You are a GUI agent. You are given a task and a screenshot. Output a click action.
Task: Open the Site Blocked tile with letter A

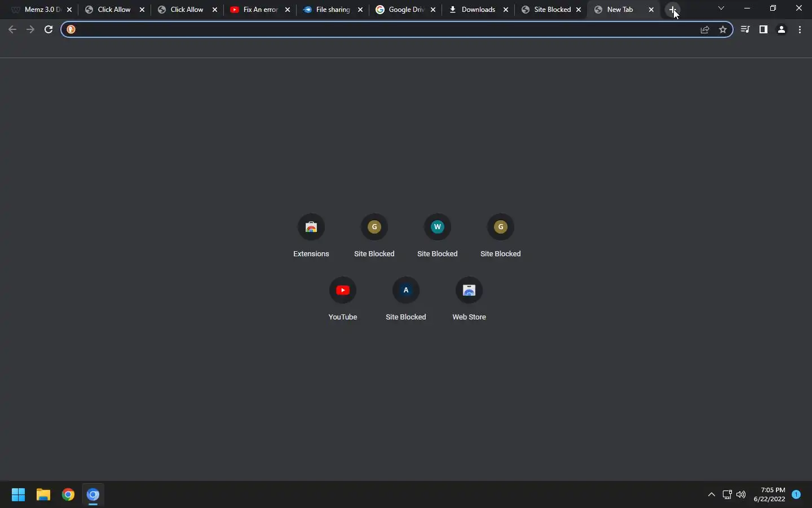pyautogui.click(x=406, y=299)
